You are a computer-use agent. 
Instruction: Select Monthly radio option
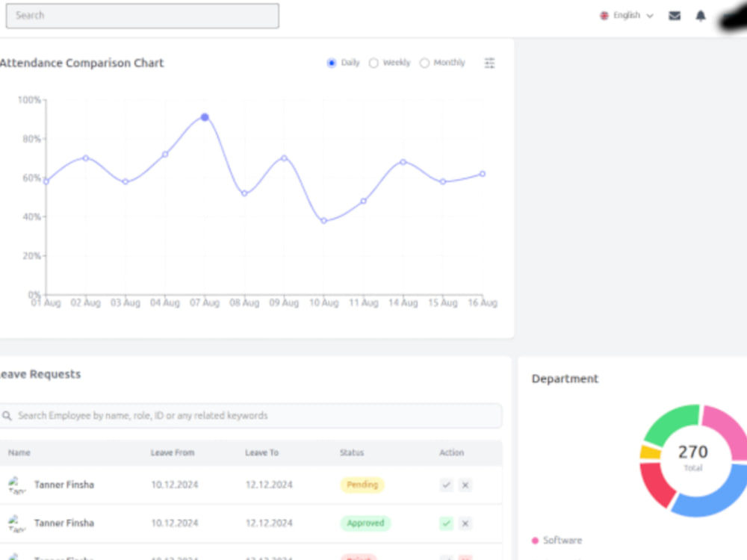[x=424, y=63]
